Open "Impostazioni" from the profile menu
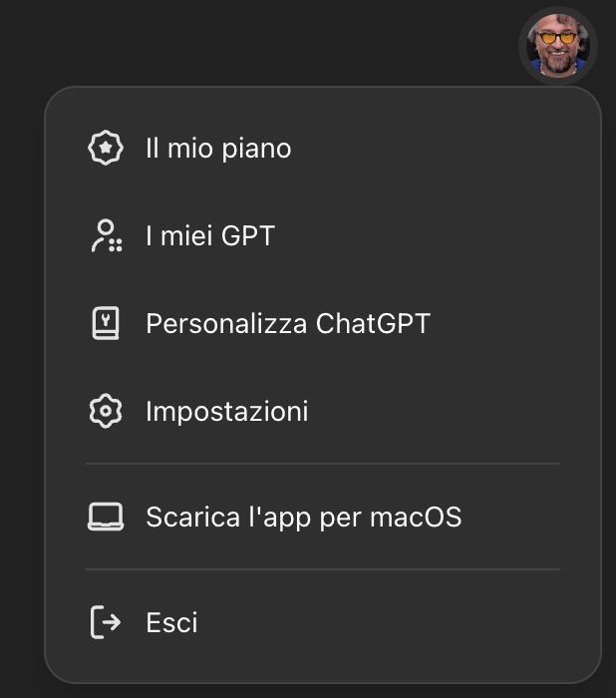Screen dimensions: 616x698 [x=227, y=411]
